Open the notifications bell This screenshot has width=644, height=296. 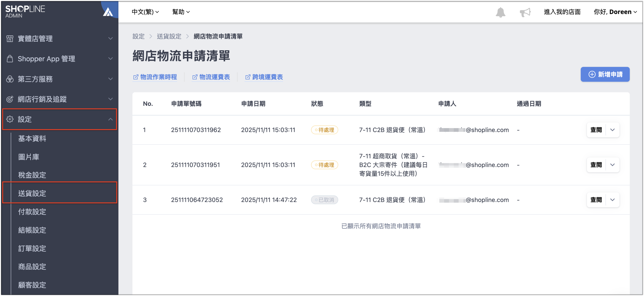500,12
